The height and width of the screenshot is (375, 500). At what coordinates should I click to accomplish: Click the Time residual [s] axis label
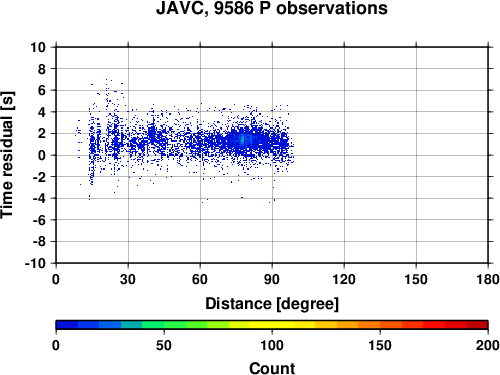(x=7, y=155)
